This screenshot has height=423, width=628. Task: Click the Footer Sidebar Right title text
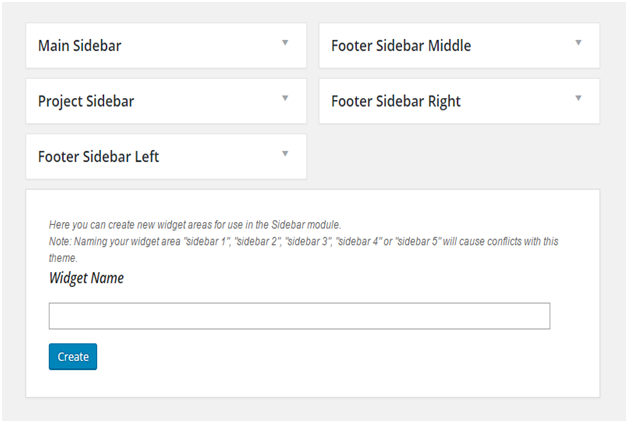[396, 101]
